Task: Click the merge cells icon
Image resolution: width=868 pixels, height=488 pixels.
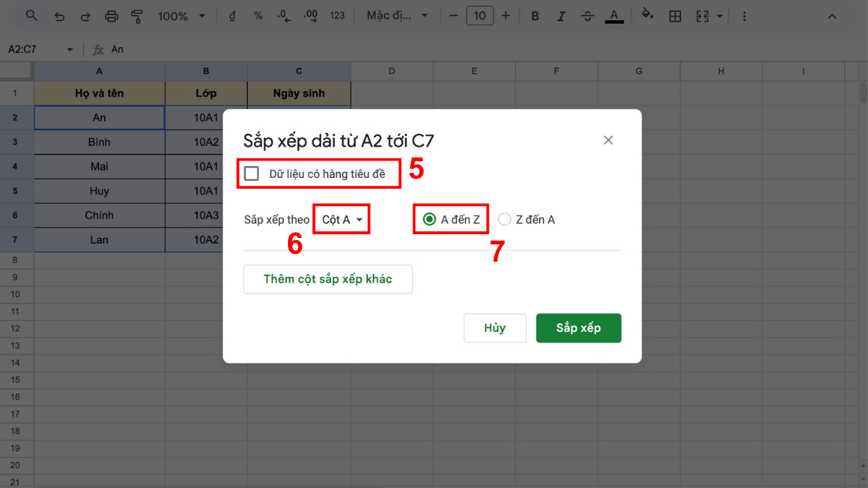Action: [x=702, y=16]
